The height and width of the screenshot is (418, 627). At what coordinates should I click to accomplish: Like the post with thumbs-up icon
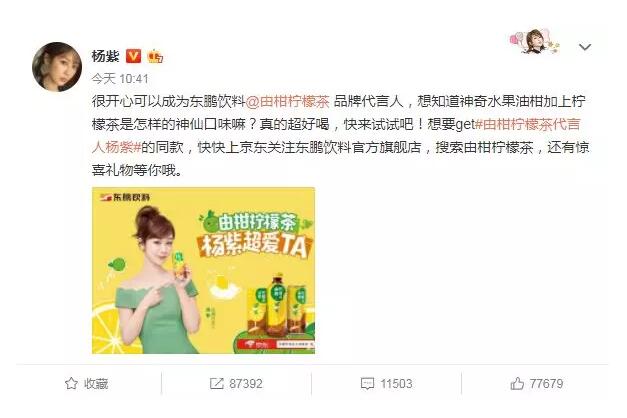pos(517,383)
